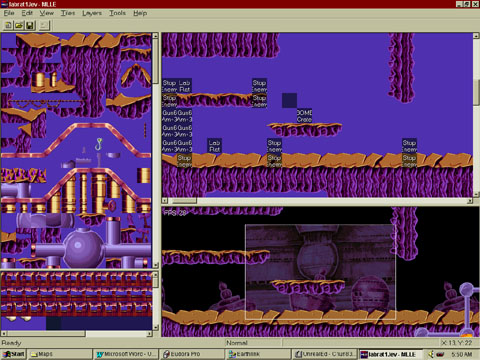Image resolution: width=480 pixels, height=360 pixels.
Task: Click the New level toolbar icon
Action: [8, 25]
